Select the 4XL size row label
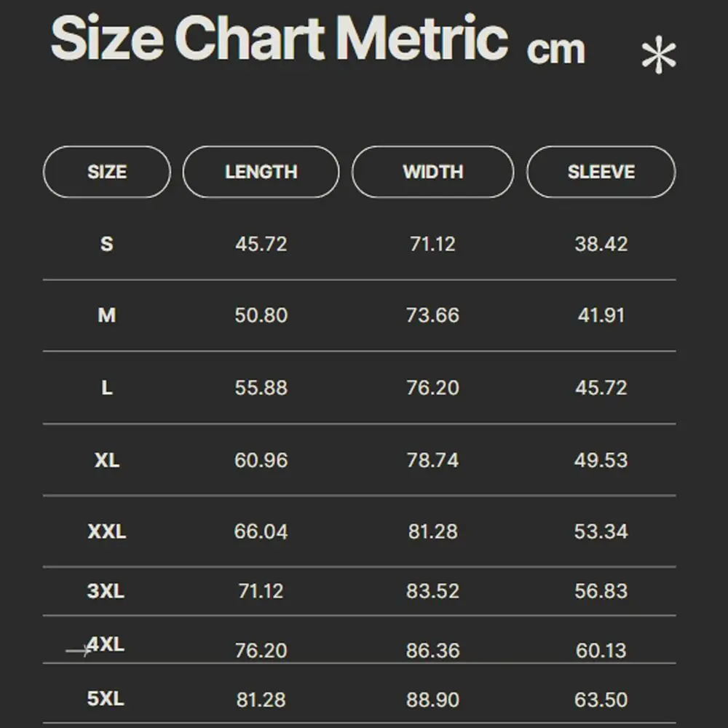728x728 pixels. click(106, 644)
